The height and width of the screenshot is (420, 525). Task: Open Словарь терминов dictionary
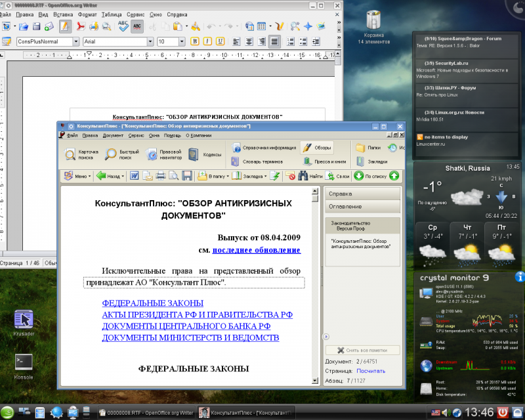257,161
